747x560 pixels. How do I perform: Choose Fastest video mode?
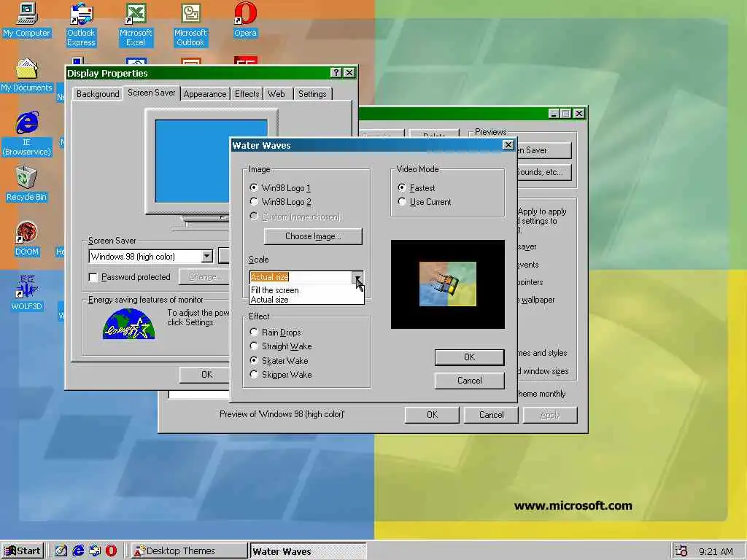[417, 187]
